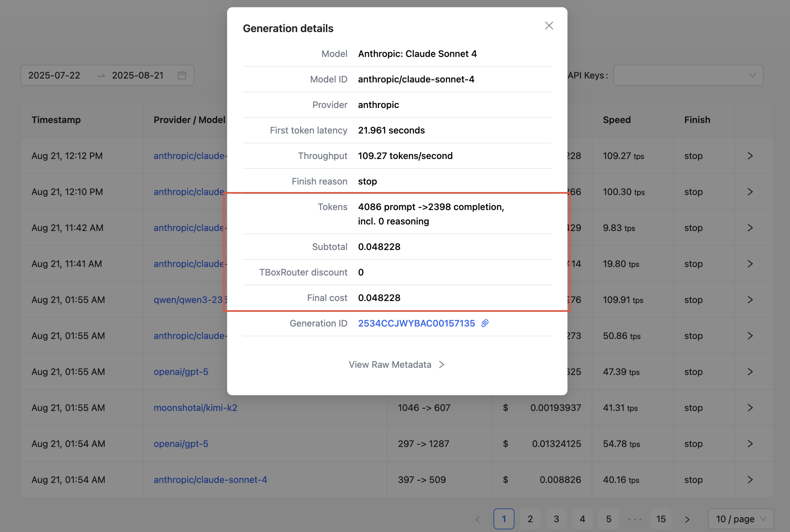
Task: Go to previous page arrow
Action: pyautogui.click(x=478, y=519)
